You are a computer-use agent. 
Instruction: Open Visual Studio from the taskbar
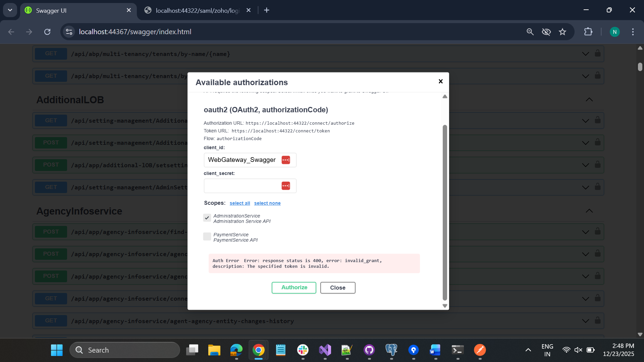325,350
